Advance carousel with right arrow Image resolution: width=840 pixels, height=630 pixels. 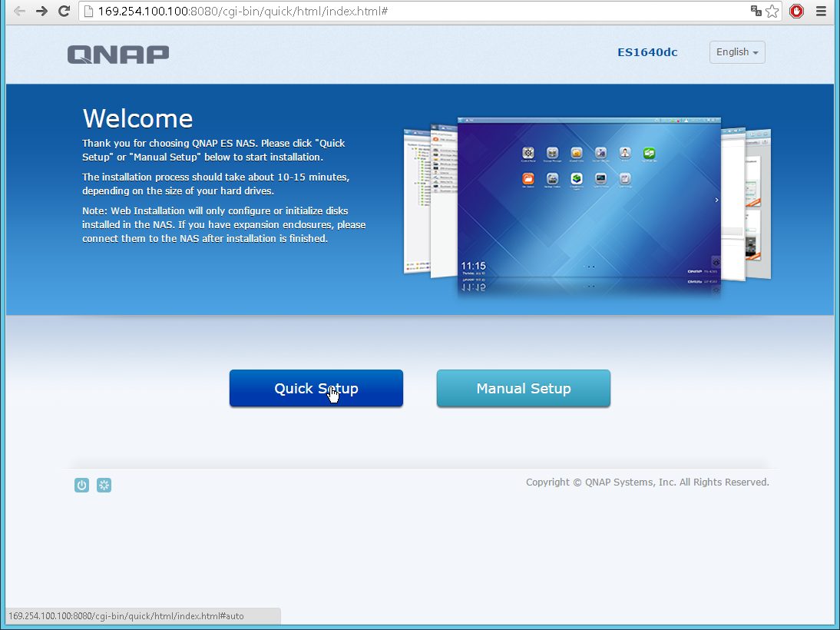(x=716, y=200)
